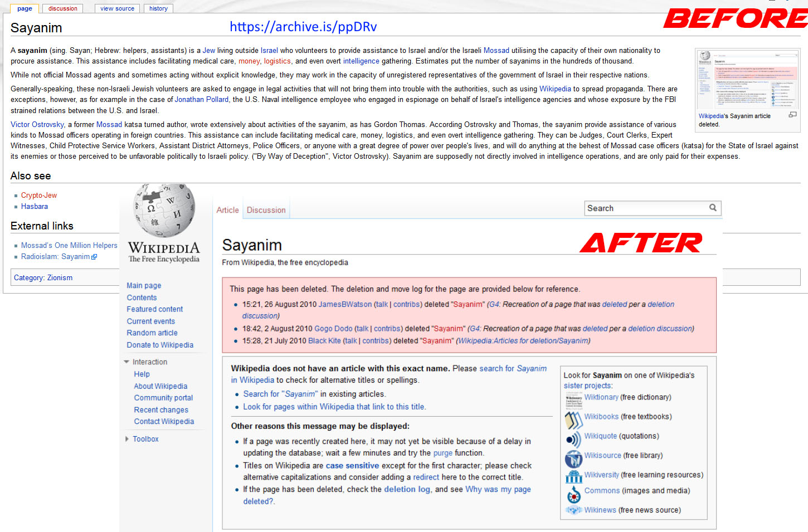808x532 pixels.
Task: Click 'Donate to Wikipedia' link
Action: [x=160, y=345]
